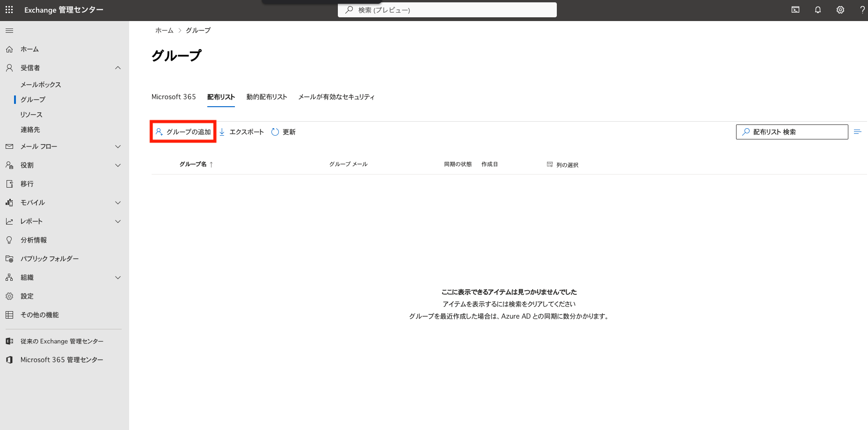The height and width of the screenshot is (430, 868).
Task: Sort by グループ名 column header
Action: pos(193,164)
